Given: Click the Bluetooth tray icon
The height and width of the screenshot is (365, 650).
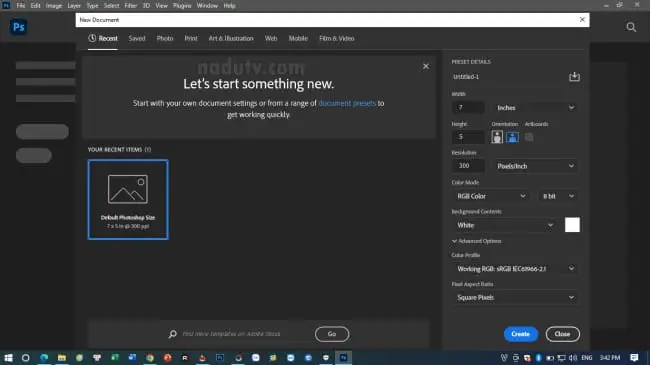Looking at the screenshot, I should [x=538, y=358].
